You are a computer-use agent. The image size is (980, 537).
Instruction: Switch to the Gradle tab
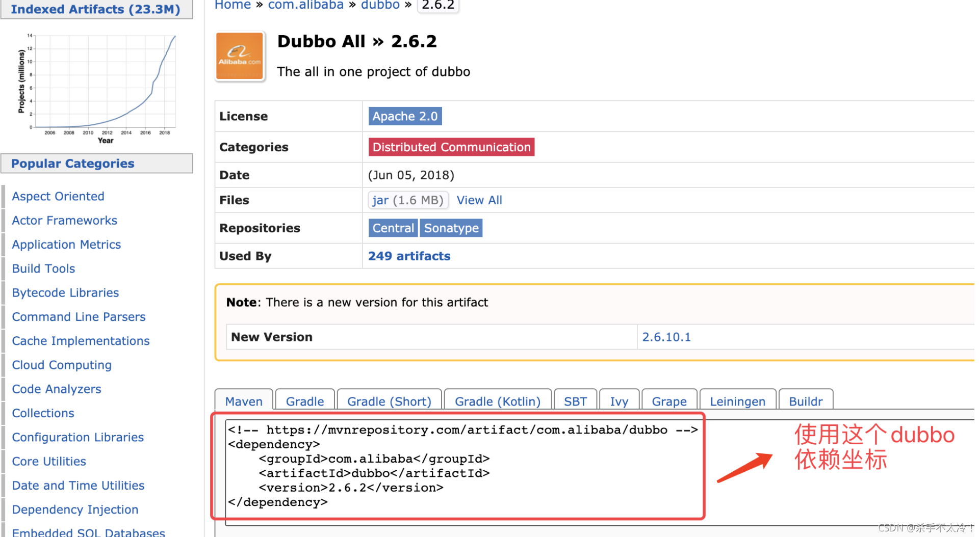tap(305, 401)
